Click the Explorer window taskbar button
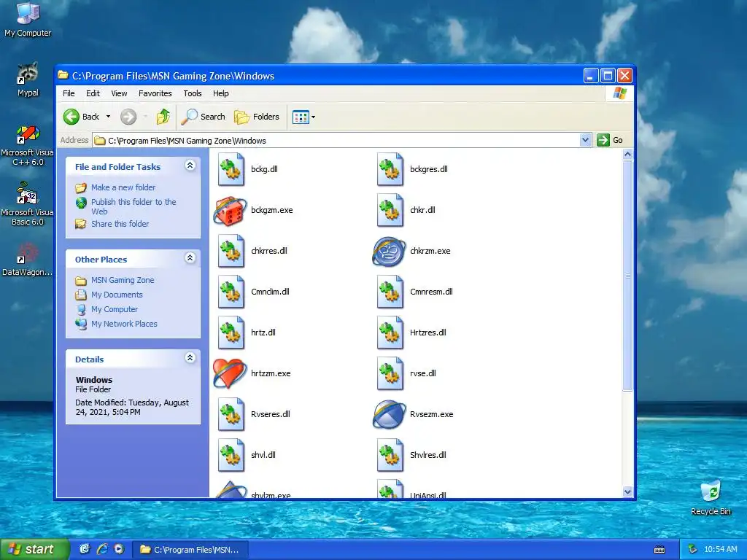The width and height of the screenshot is (747, 560). click(190, 550)
